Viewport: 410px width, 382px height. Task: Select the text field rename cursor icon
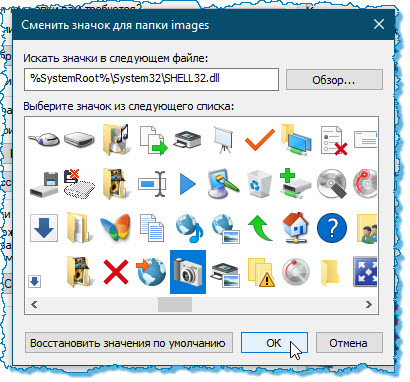pos(152,184)
